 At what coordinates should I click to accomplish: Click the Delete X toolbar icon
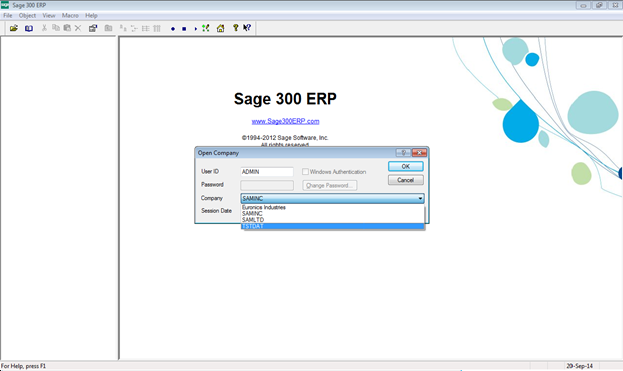pyautogui.click(x=78, y=28)
